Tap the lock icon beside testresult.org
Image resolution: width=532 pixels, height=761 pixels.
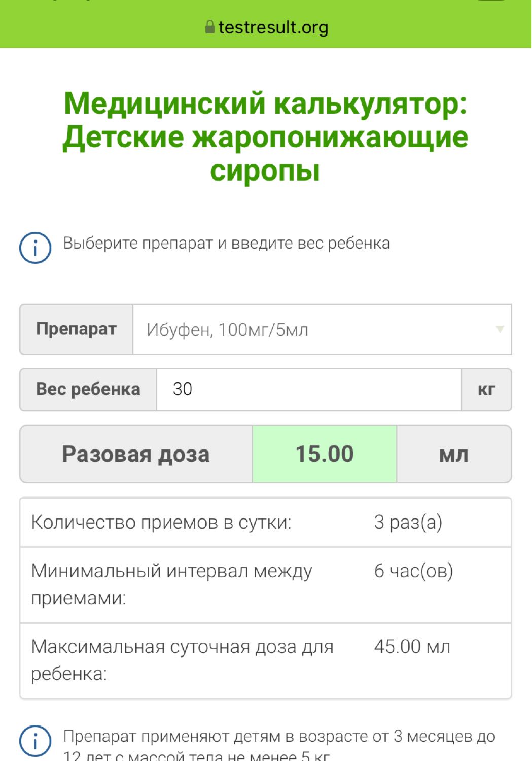(210, 27)
